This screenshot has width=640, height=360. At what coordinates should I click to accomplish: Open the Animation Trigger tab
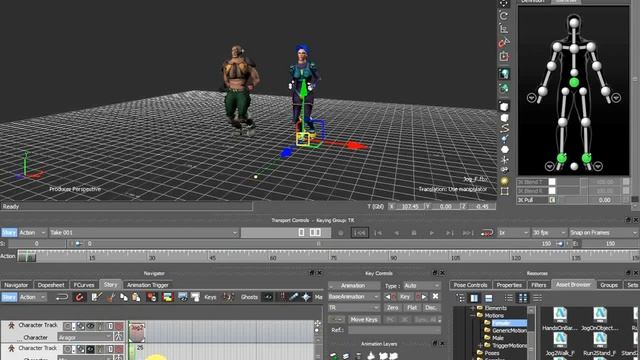(148, 285)
